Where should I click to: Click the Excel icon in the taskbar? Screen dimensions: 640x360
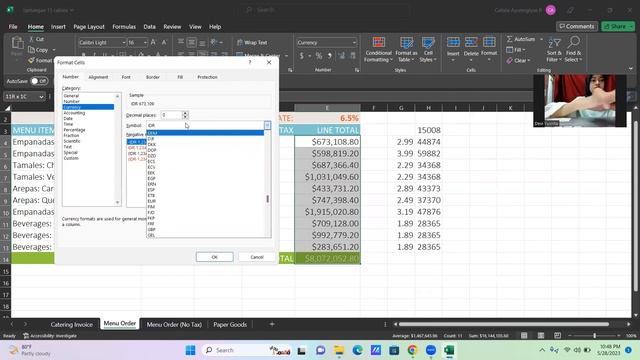[x=449, y=350]
